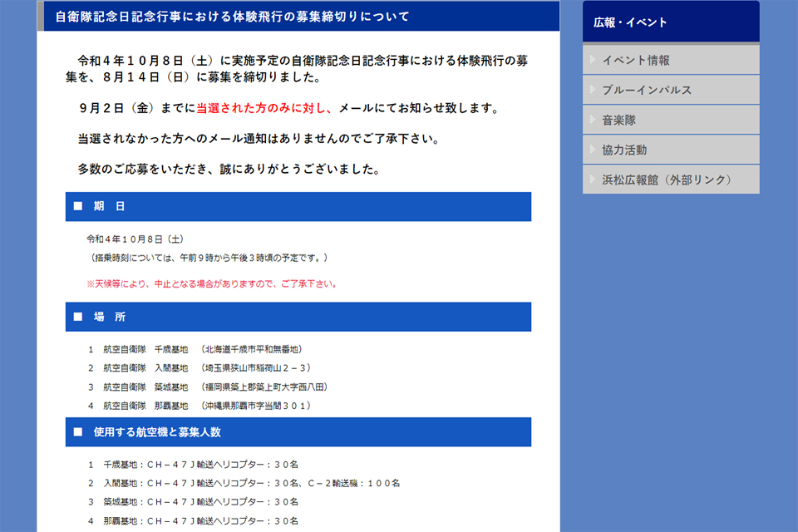798x532 pixels.
Task: Click the 入間基地 （埼玉県狭山市稲荷山２－３） location row
Action: pyautogui.click(x=199, y=368)
